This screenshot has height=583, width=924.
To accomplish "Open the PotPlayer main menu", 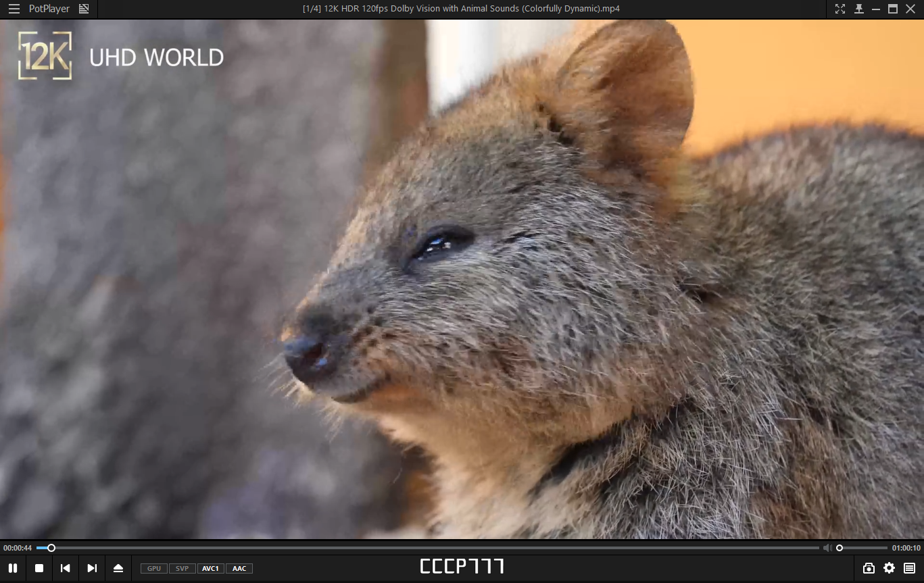I will [x=49, y=9].
